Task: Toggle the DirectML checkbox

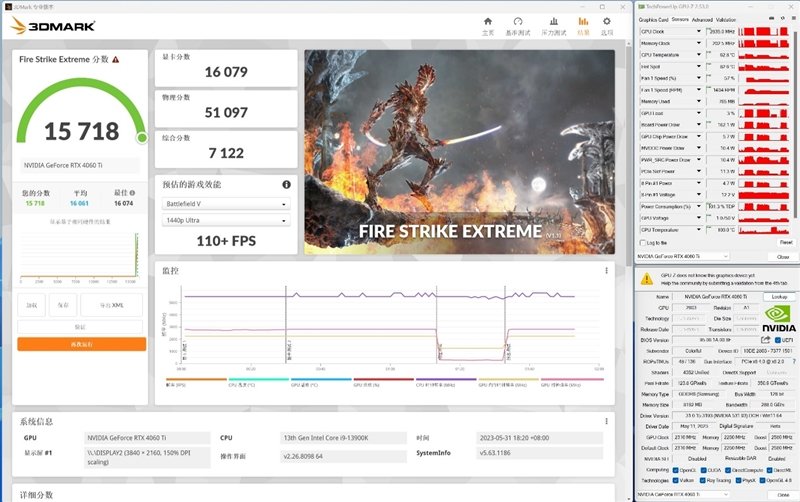Action: [770, 470]
